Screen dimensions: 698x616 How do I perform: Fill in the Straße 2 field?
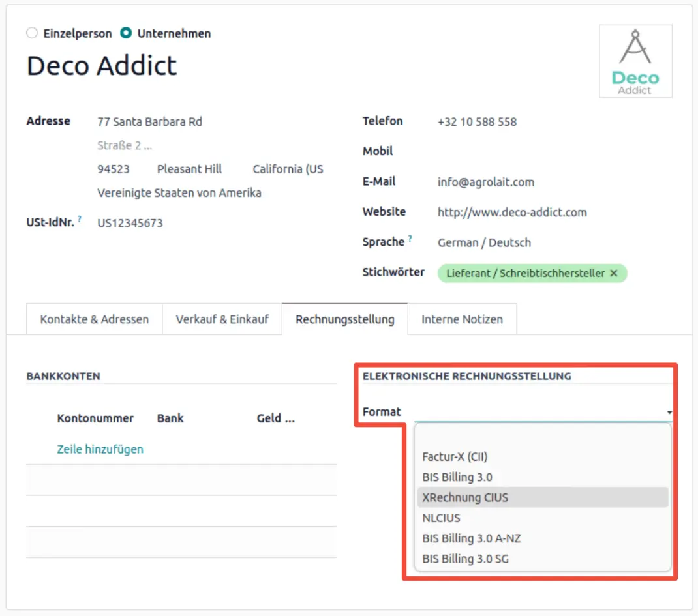click(125, 145)
